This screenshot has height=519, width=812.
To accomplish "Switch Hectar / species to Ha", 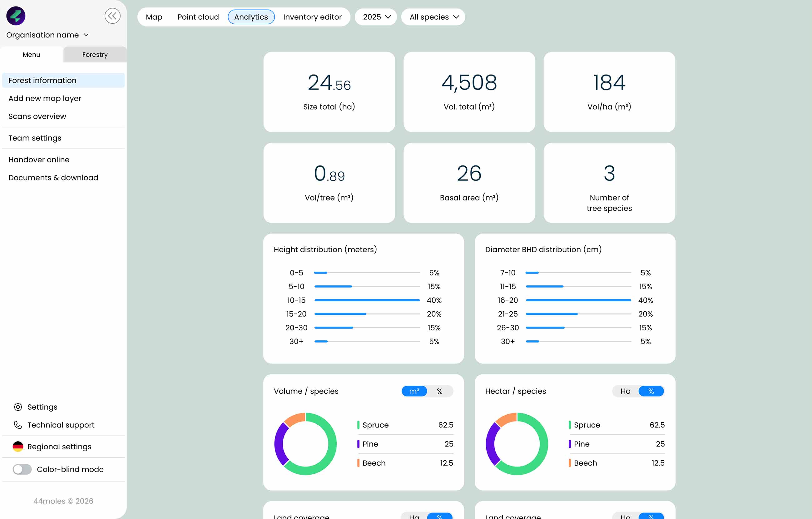I will tap(625, 391).
